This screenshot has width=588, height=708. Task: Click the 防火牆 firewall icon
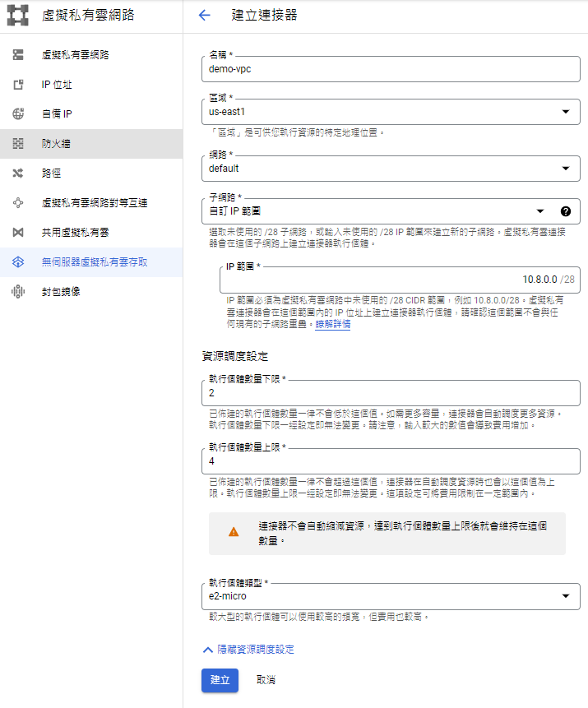(x=18, y=144)
